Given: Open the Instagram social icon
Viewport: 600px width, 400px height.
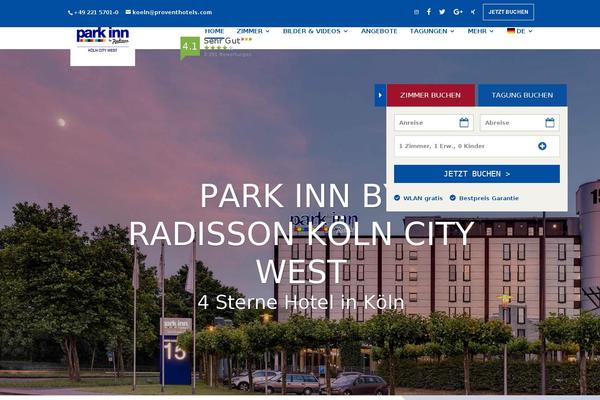Looking at the screenshot, I should point(416,12).
